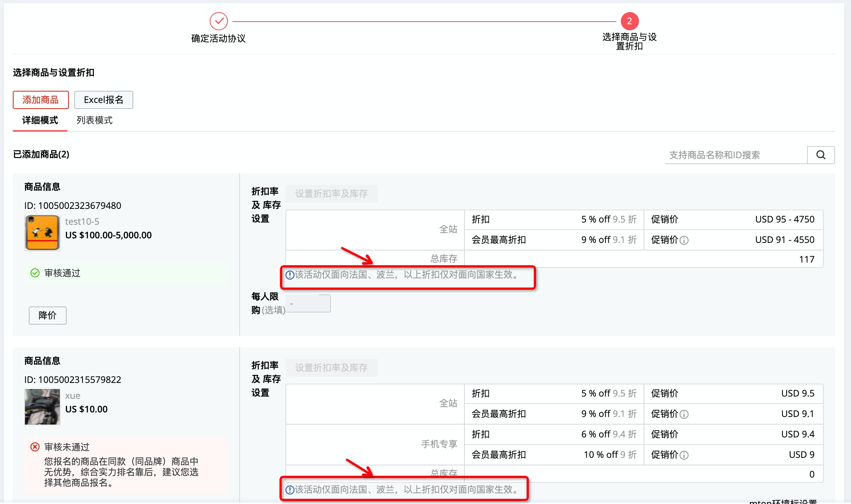Click xue's total stock value 0
Viewport: 851px width, 504px height.
812,474
